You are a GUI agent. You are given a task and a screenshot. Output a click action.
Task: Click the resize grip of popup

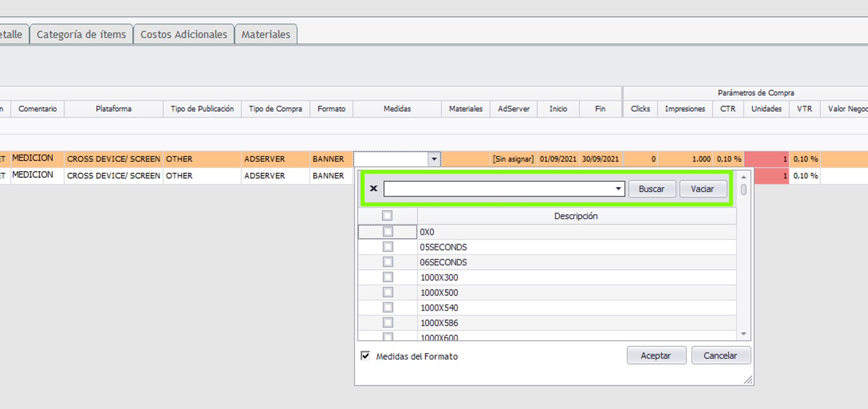pyautogui.click(x=748, y=379)
